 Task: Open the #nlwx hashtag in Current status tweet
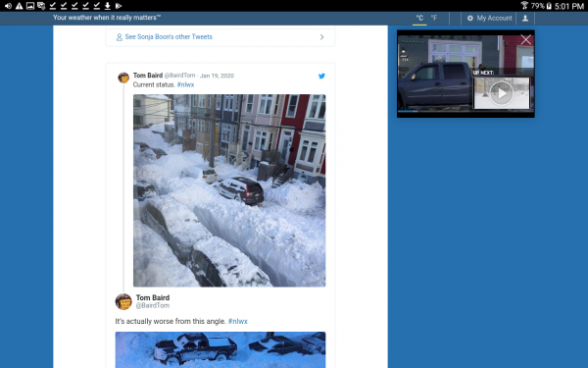[185, 84]
